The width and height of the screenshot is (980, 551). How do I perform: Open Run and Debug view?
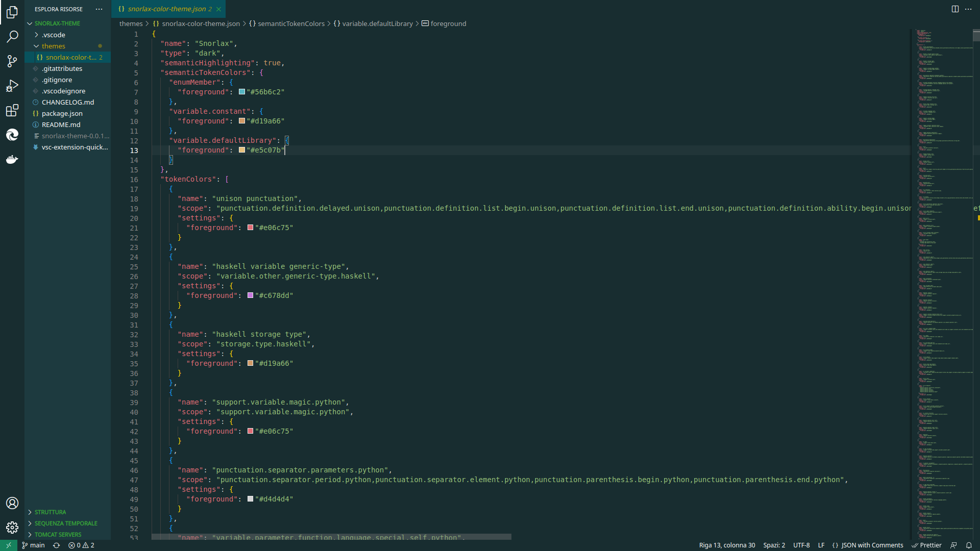coord(12,86)
